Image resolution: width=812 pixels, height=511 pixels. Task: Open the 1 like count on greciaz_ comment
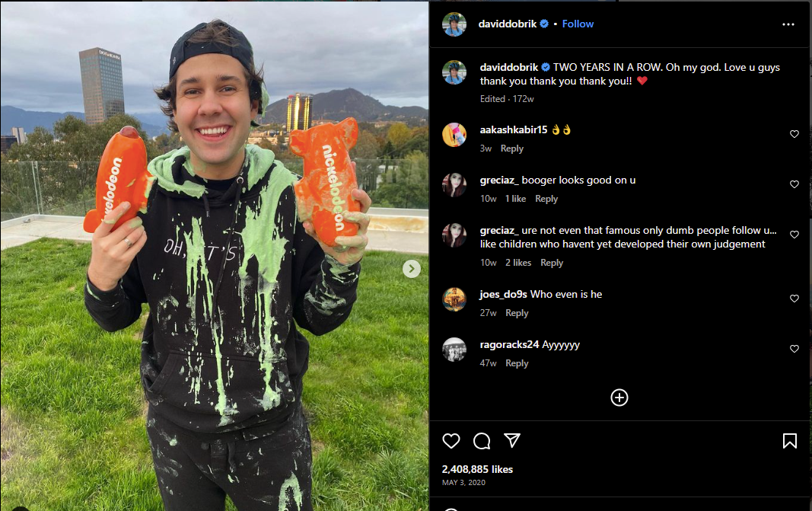[515, 199]
